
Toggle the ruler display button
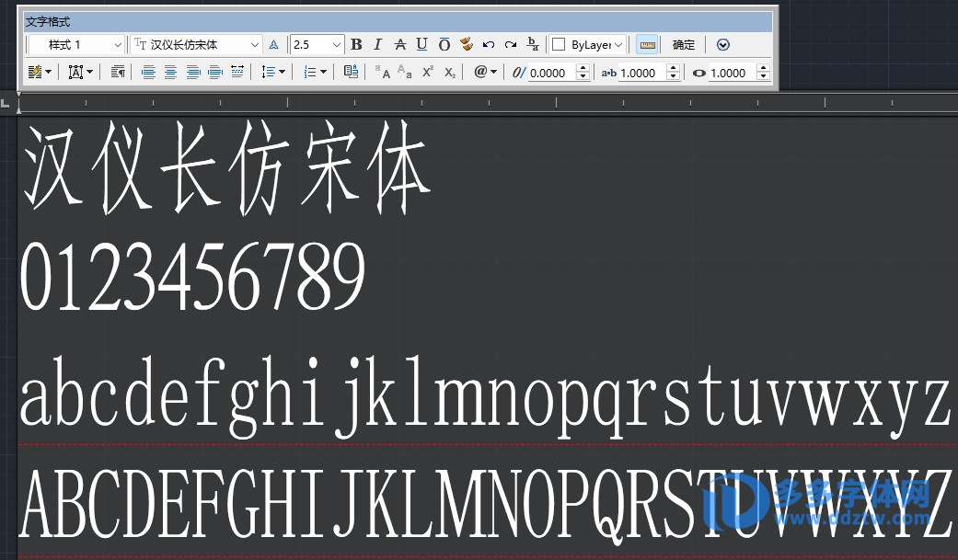click(648, 44)
